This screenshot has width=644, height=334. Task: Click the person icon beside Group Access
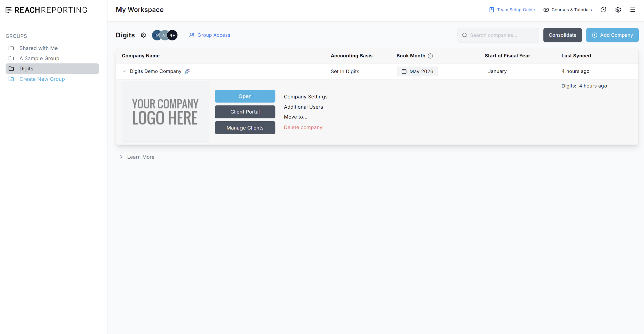click(x=192, y=35)
